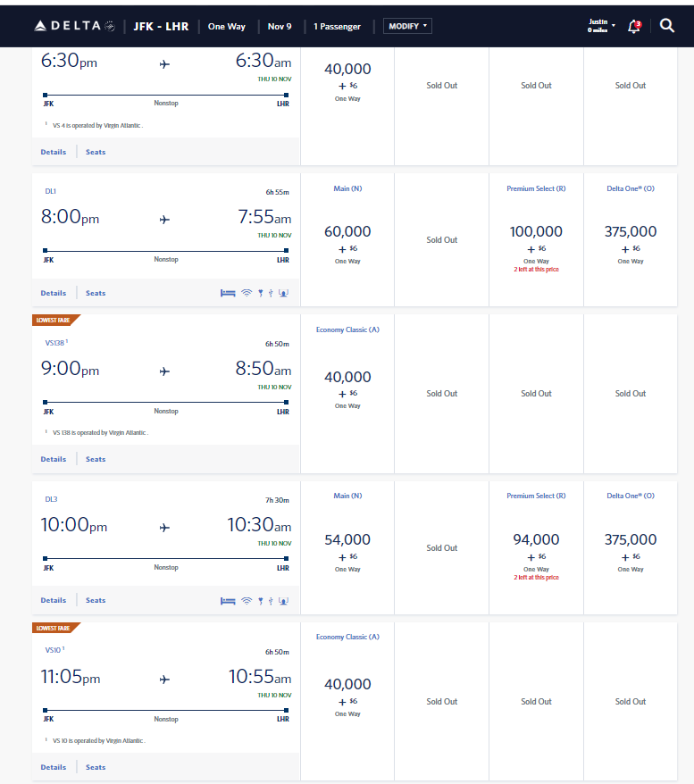
Task: Open the Justin account dropdown
Action: (599, 24)
